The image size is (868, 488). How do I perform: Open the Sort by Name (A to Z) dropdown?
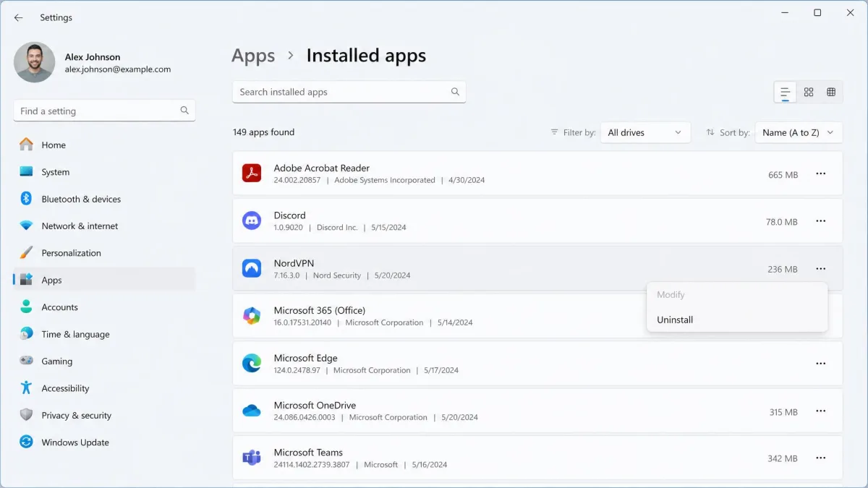[x=799, y=132]
